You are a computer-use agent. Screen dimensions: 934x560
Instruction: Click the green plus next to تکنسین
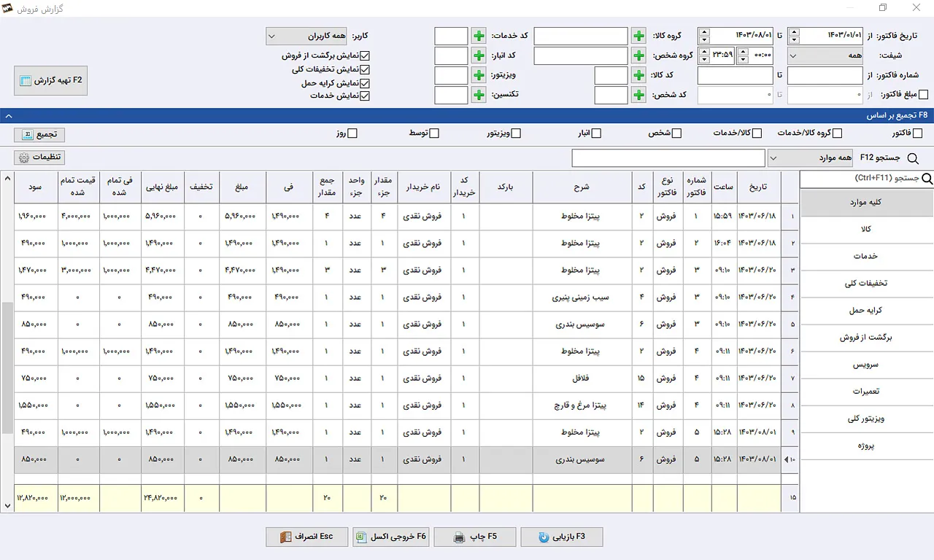pyautogui.click(x=478, y=95)
